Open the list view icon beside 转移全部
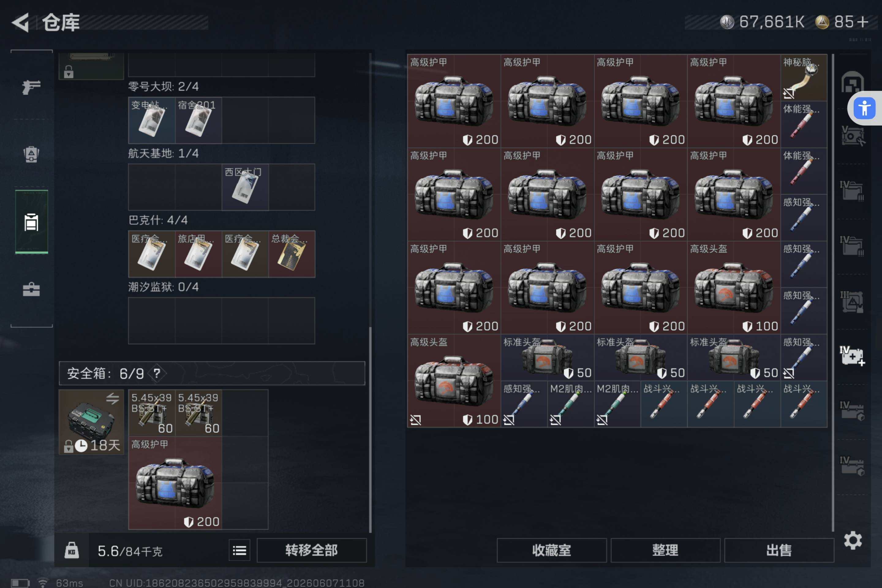This screenshot has height=588, width=882. click(239, 551)
